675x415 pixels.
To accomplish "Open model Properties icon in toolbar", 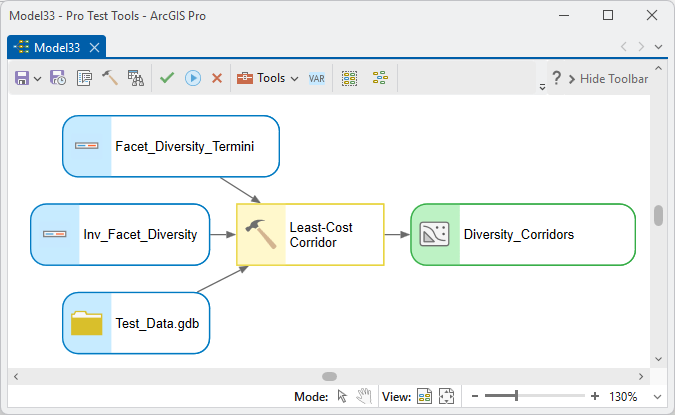I will [x=84, y=78].
